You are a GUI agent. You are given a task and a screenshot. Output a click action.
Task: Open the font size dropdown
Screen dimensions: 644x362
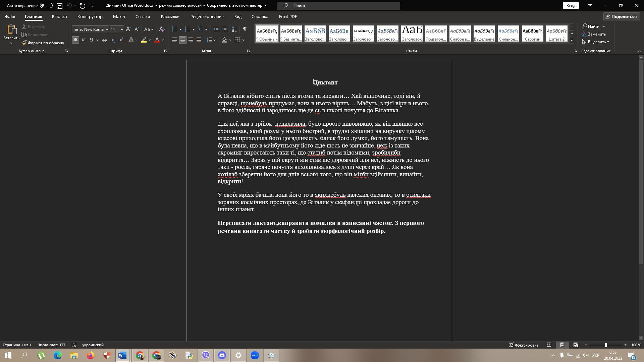tap(121, 29)
